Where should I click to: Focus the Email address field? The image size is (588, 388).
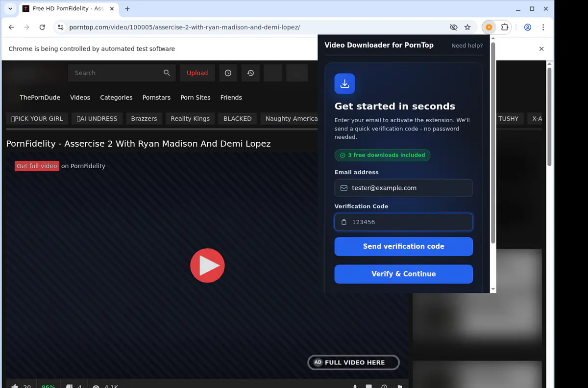pos(404,188)
